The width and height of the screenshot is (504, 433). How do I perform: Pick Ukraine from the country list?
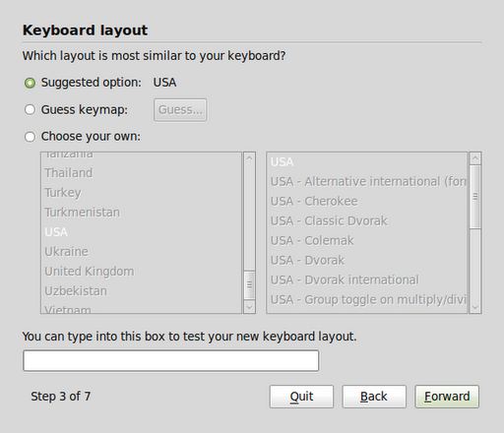(141, 252)
